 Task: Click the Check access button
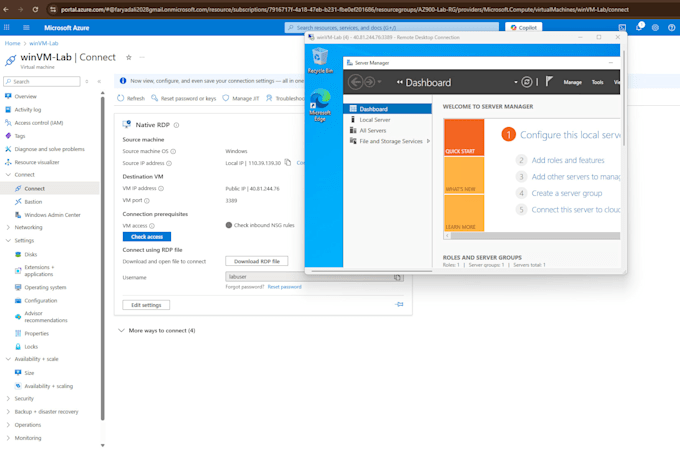pos(147,237)
